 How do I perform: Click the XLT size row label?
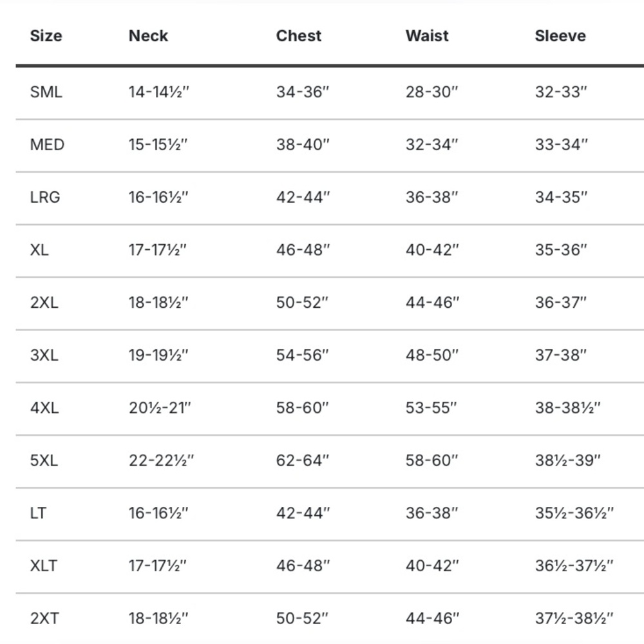[44, 565]
